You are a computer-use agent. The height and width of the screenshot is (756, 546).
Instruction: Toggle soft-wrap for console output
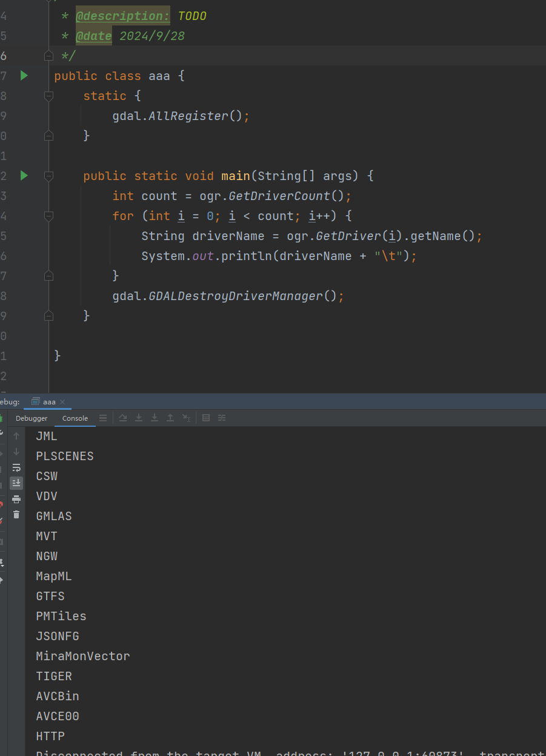point(16,467)
